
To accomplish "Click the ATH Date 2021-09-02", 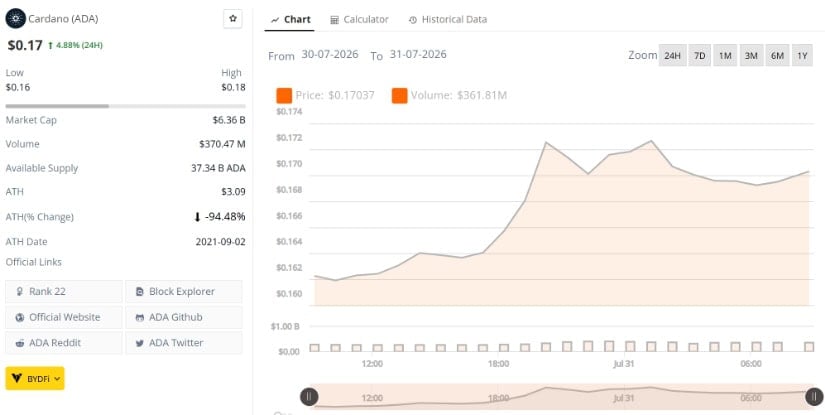I will pyautogui.click(x=220, y=242).
